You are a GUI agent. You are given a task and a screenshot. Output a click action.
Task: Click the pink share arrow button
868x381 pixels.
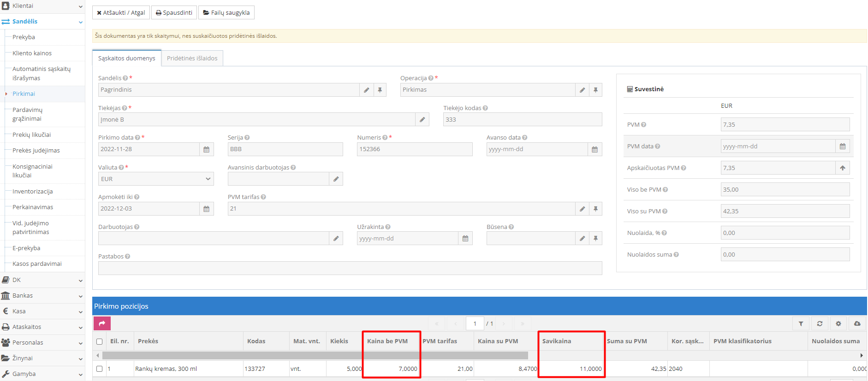102,323
